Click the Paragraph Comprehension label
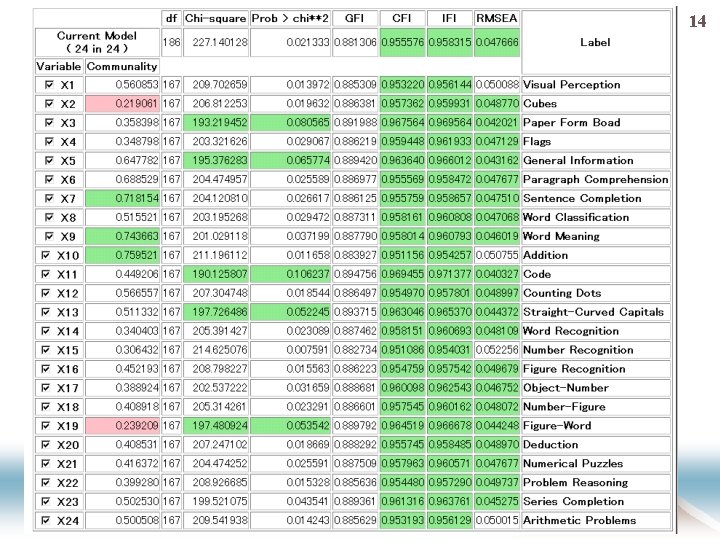 point(596,179)
